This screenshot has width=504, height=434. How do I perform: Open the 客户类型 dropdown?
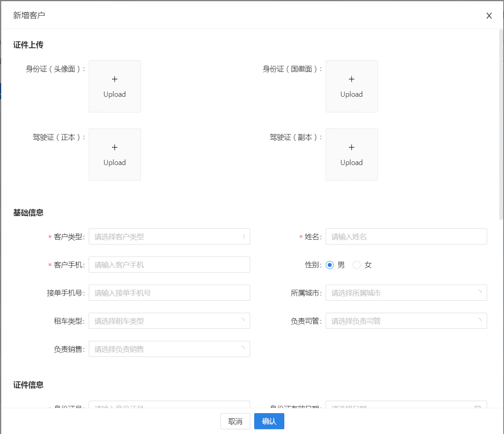(169, 236)
